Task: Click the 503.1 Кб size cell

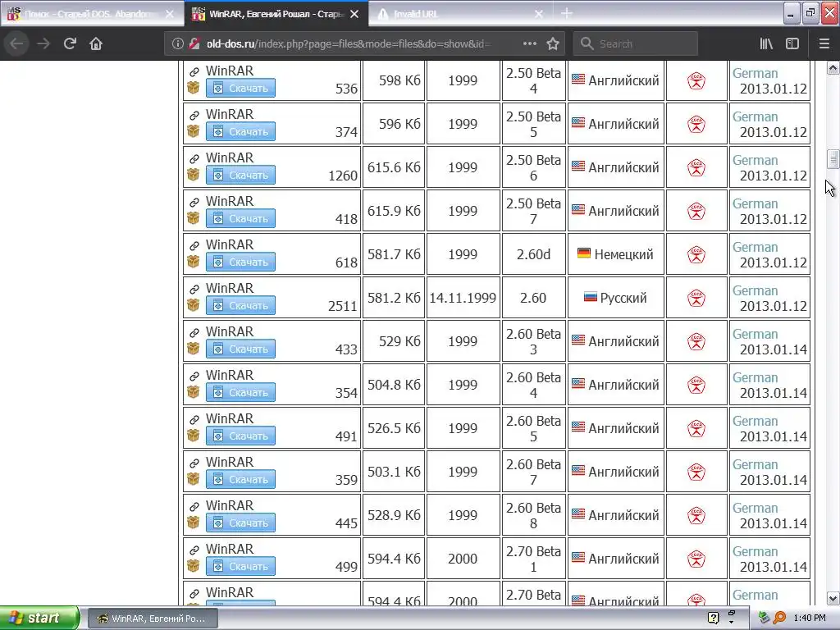Action: point(394,472)
